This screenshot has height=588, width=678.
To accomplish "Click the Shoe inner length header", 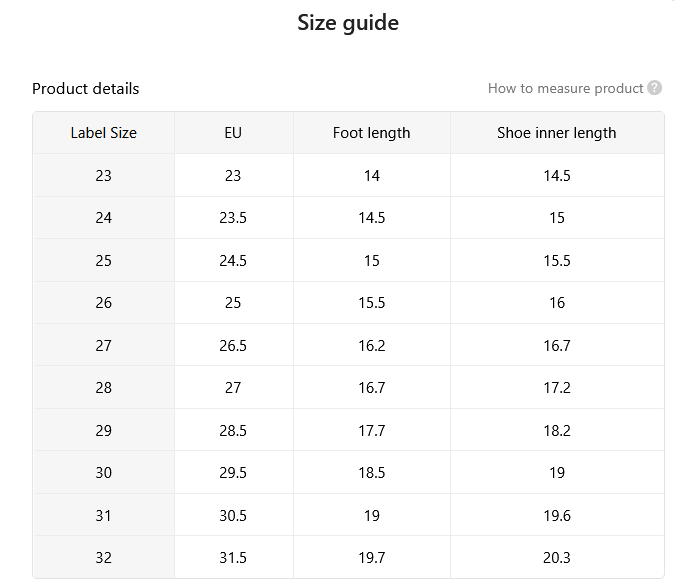I will tap(556, 133).
